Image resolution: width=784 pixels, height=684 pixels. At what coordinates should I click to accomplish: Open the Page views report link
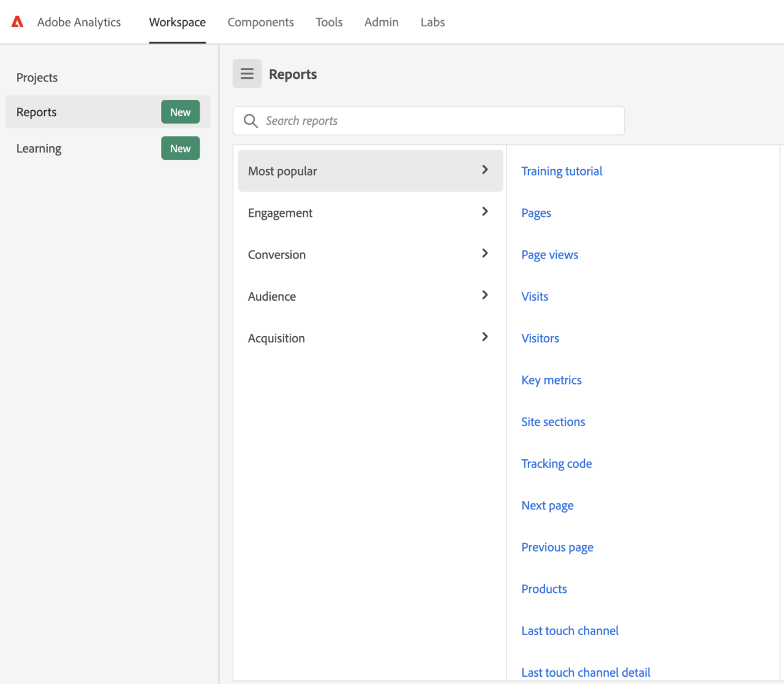549,255
